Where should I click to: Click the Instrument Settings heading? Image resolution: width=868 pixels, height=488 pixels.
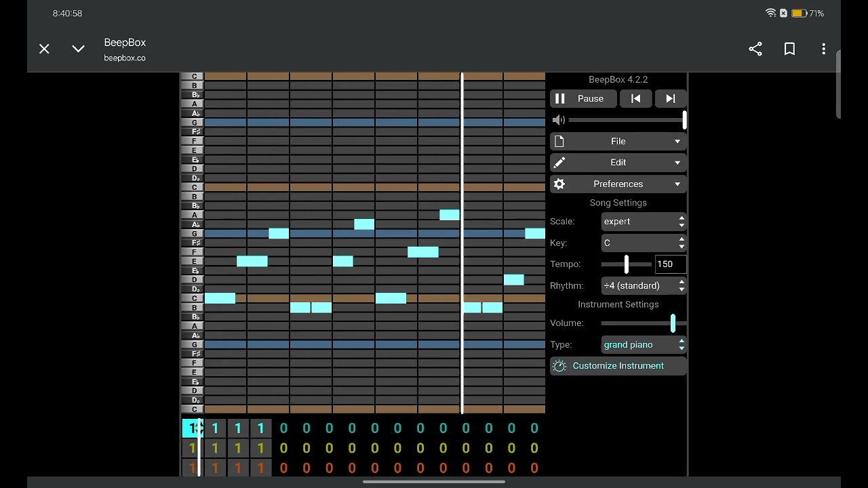tap(618, 304)
